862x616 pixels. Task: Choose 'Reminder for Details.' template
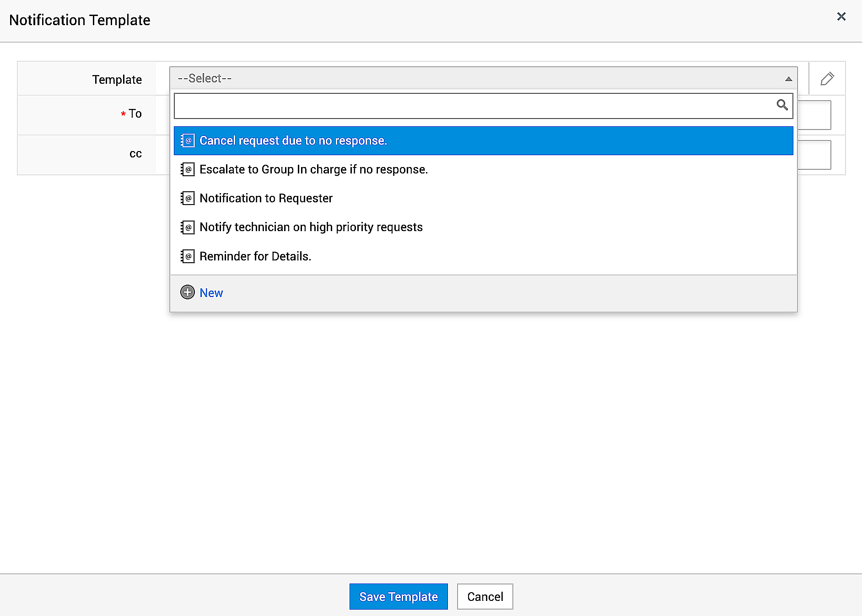(x=255, y=256)
